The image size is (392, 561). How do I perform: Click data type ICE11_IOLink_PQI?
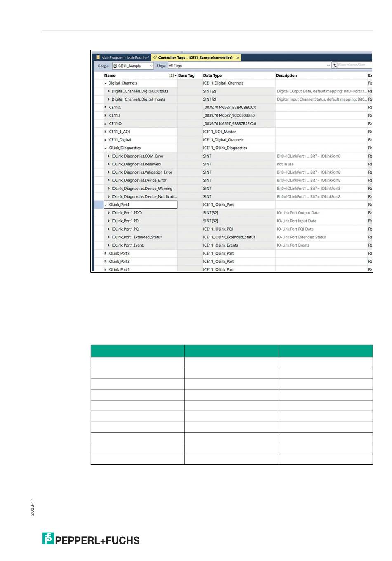218,229
